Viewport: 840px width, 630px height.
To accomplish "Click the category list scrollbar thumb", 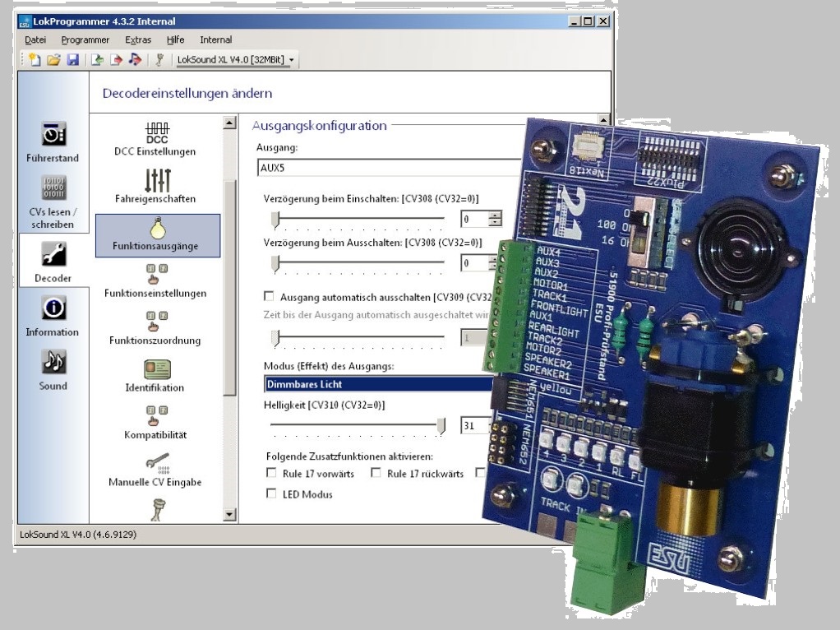I will click(230, 287).
